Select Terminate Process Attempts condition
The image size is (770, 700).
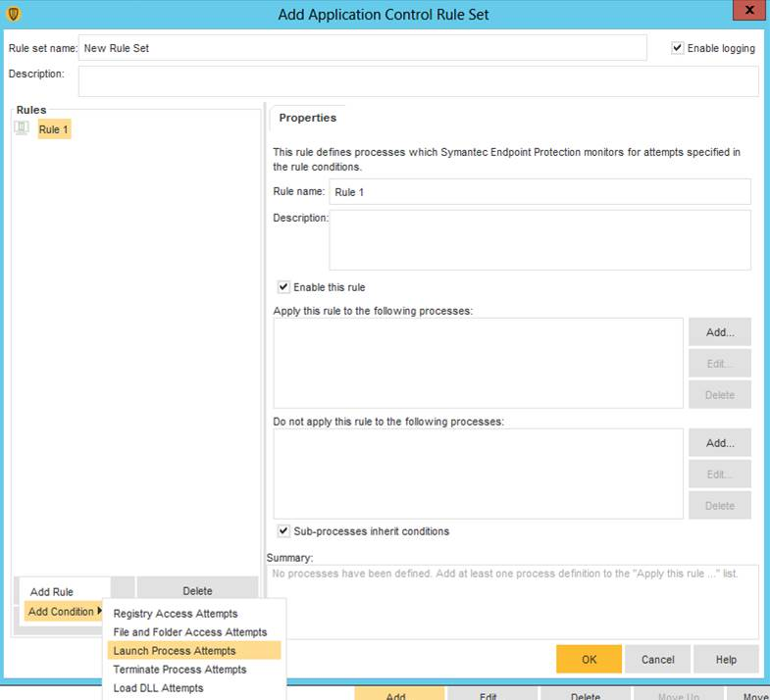180,669
